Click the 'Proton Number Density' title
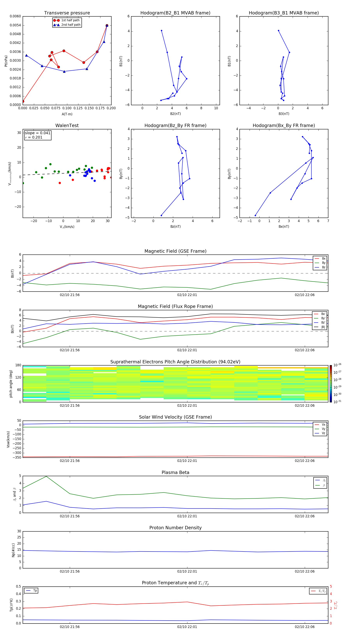Viewport: 351px width, 644px height. tap(175, 528)
